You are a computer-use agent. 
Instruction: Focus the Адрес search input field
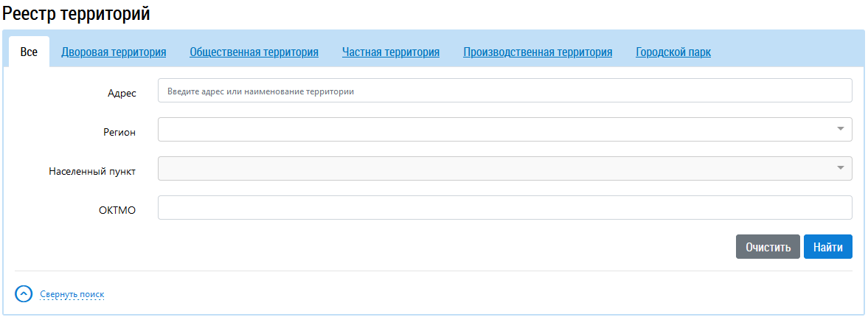tap(504, 91)
